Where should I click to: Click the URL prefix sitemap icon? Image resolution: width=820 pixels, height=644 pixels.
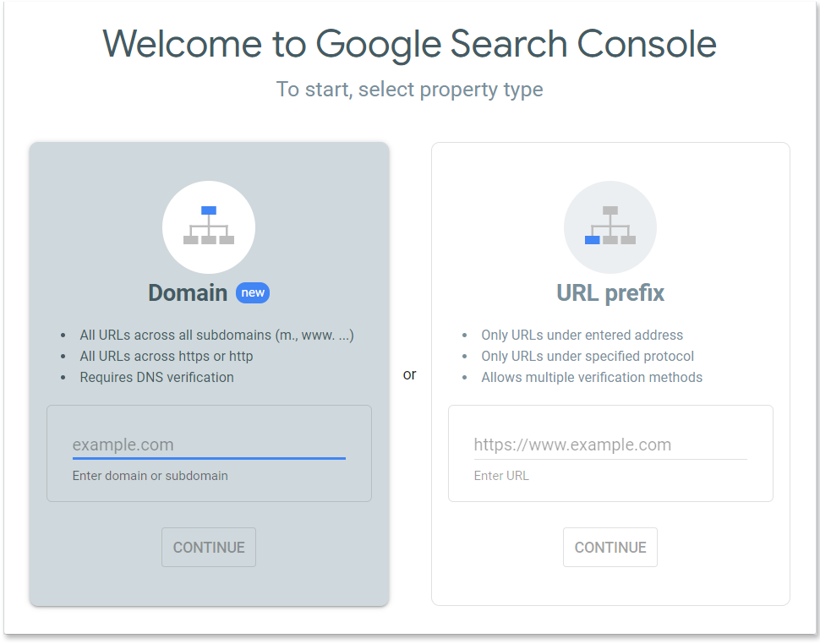click(x=610, y=226)
